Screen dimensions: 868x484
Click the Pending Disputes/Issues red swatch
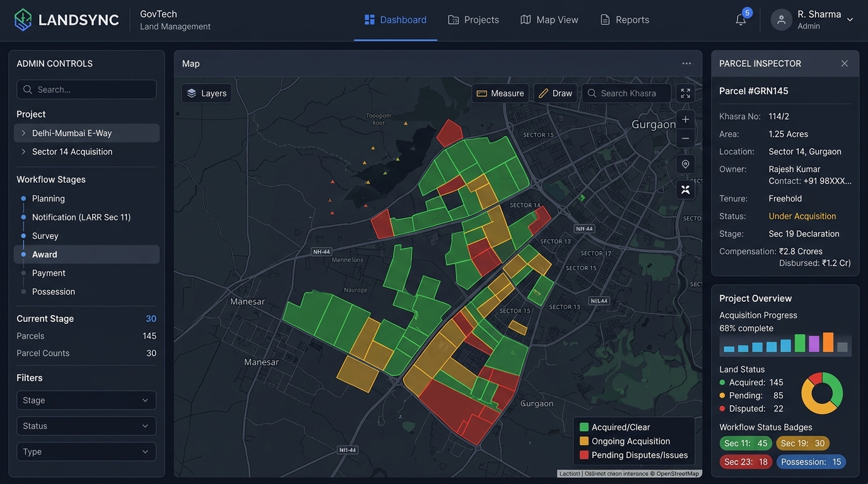pos(584,455)
